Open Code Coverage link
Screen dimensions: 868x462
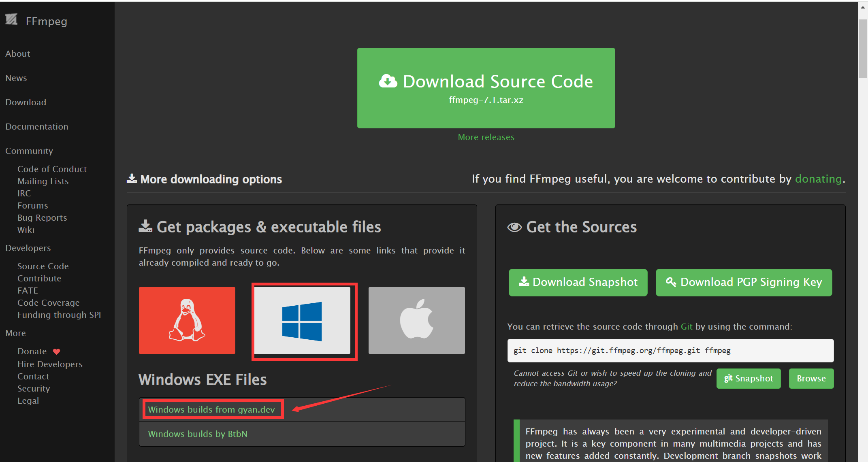(x=49, y=303)
